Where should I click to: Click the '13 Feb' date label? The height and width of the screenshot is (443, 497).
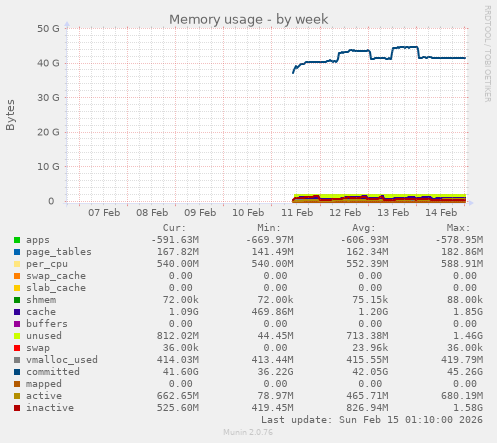(x=393, y=213)
